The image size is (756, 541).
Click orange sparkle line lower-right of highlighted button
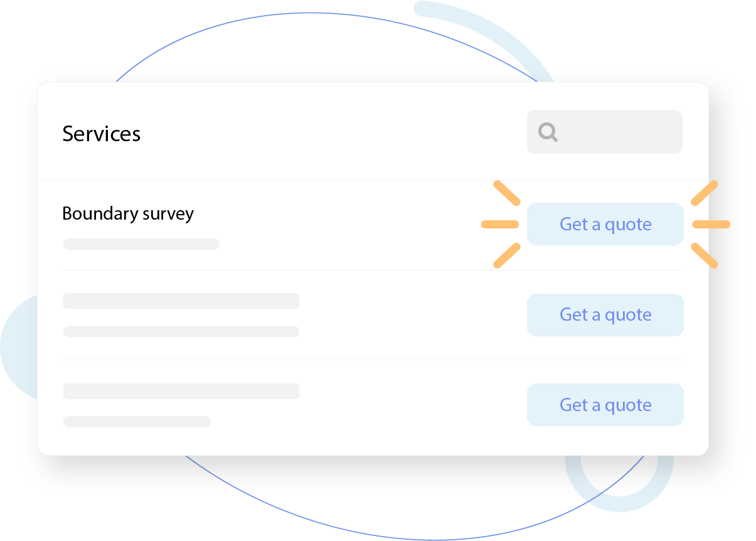click(x=704, y=255)
